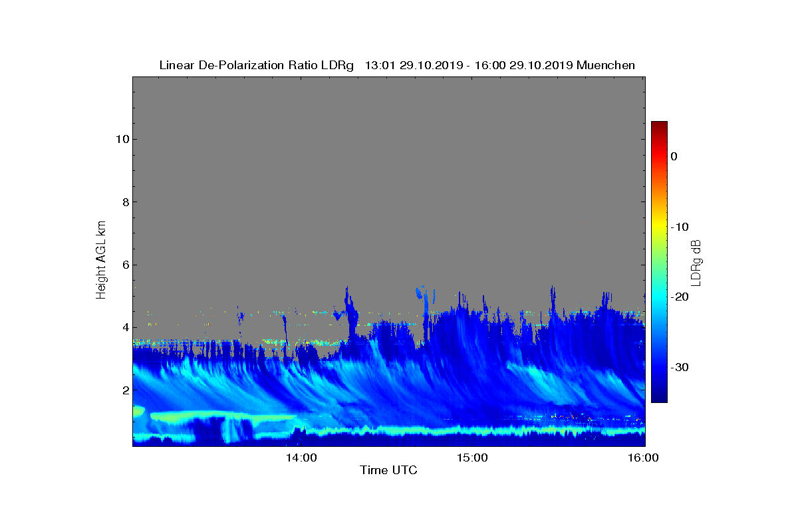Viewport: 798px width, 532px height.
Task: Click the '15:00' time tick label
Action: [x=472, y=458]
